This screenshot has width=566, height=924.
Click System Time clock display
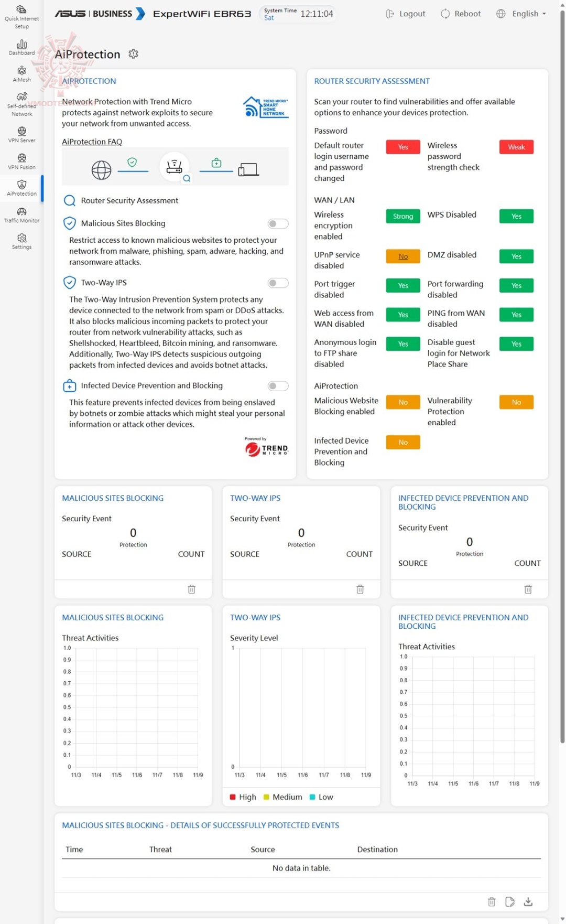(x=298, y=14)
